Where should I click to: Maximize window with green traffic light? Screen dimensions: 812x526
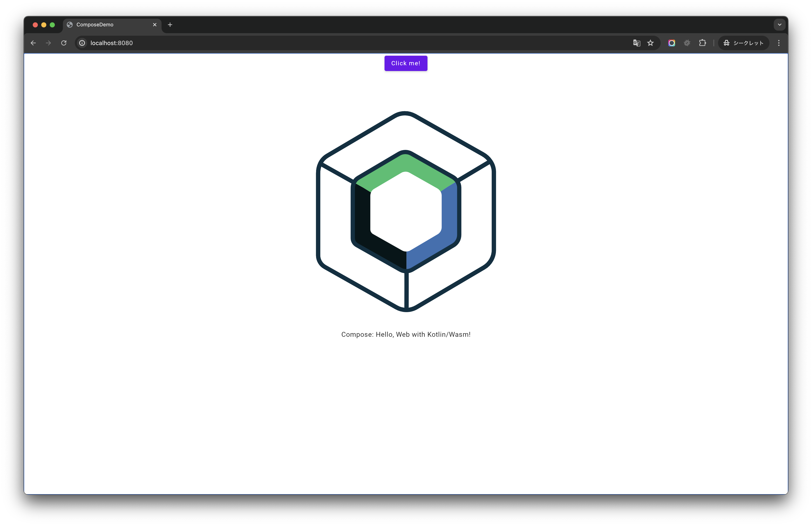click(52, 25)
